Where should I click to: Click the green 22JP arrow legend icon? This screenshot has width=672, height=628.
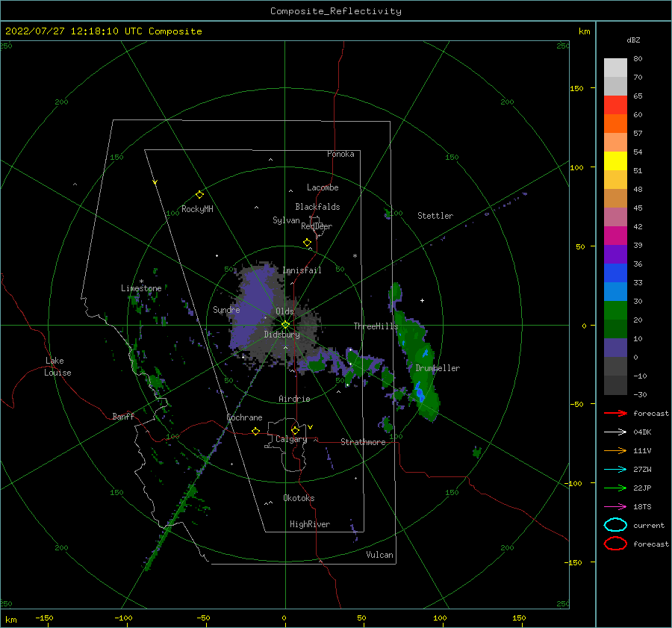[615, 488]
